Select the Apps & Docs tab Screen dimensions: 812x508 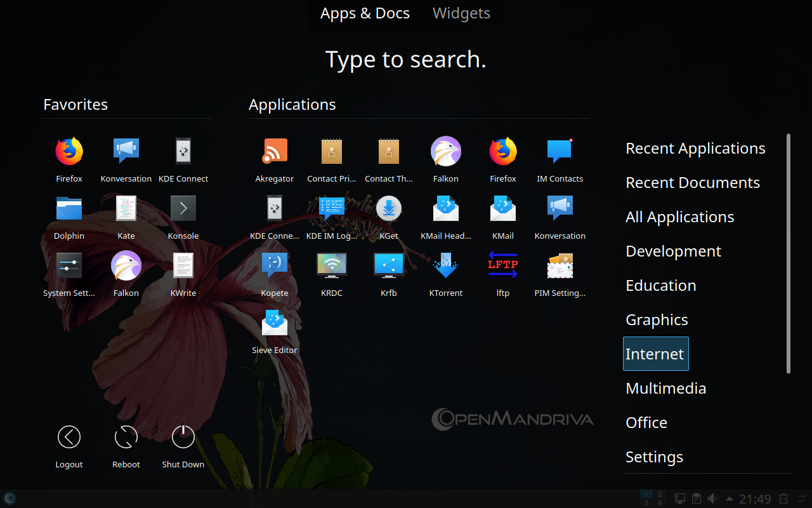pyautogui.click(x=365, y=13)
